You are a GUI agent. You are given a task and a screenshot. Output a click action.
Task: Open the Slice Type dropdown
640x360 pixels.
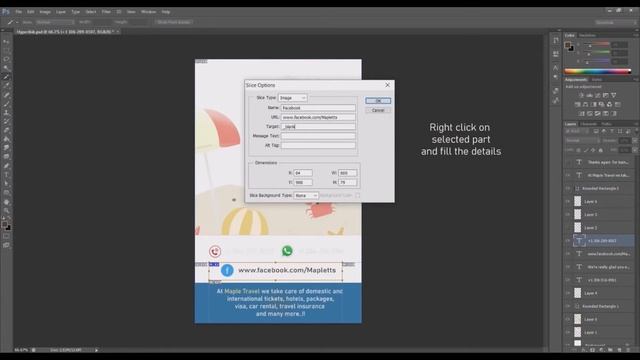pos(293,98)
